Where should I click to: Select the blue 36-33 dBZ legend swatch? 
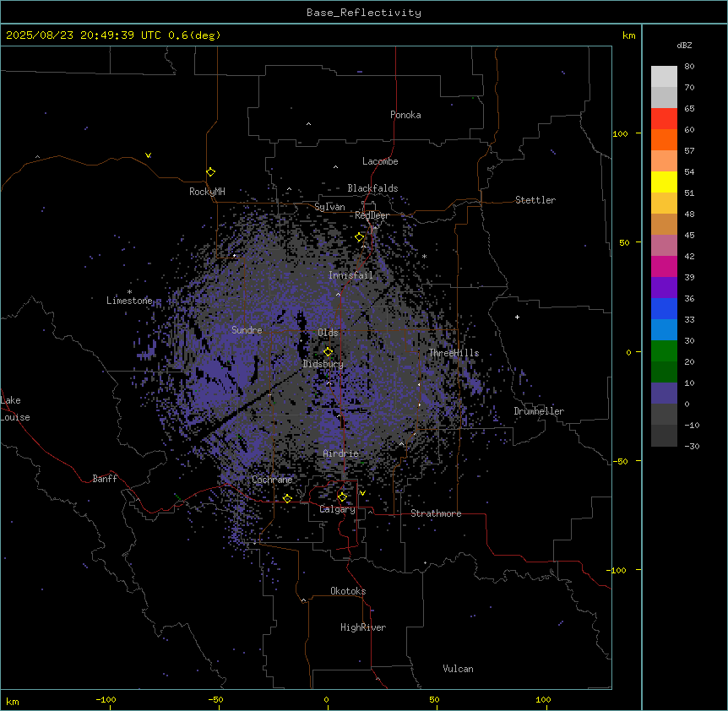[x=664, y=309]
